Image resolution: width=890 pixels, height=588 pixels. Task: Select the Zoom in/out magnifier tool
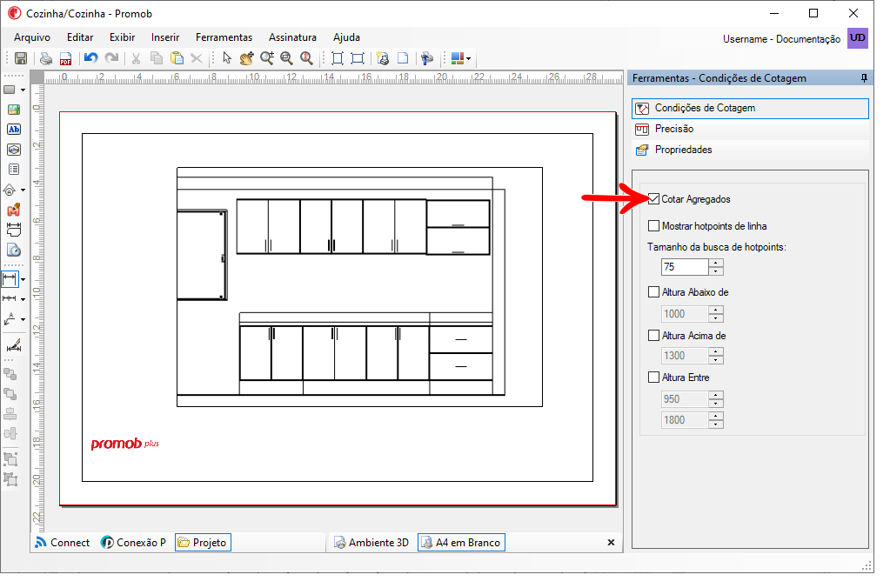point(267,59)
